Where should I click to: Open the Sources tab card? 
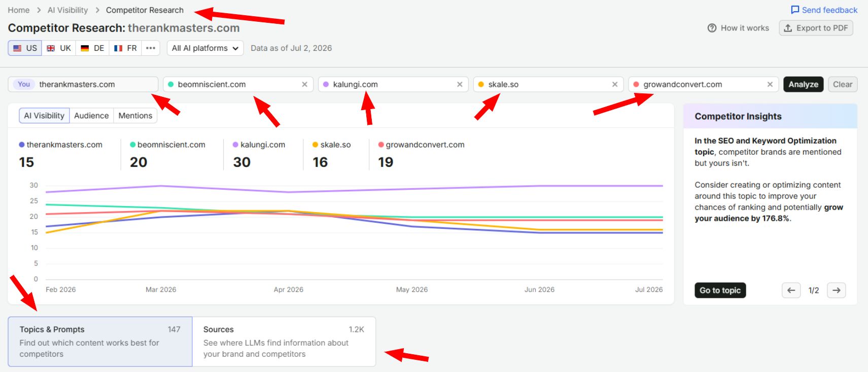284,342
